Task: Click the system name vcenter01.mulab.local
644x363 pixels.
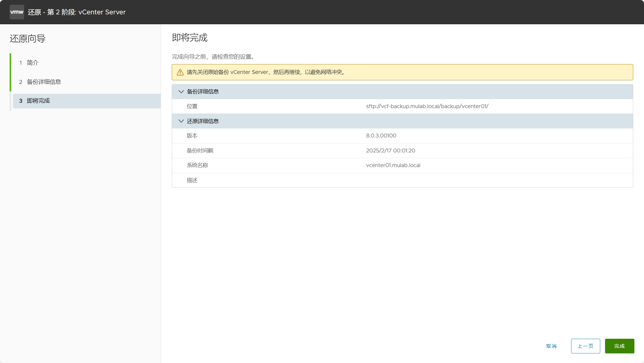Action: pyautogui.click(x=393, y=165)
